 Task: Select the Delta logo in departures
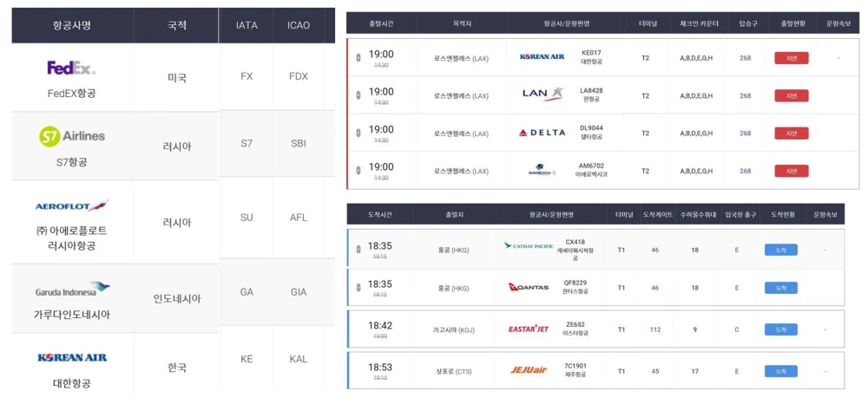point(542,133)
